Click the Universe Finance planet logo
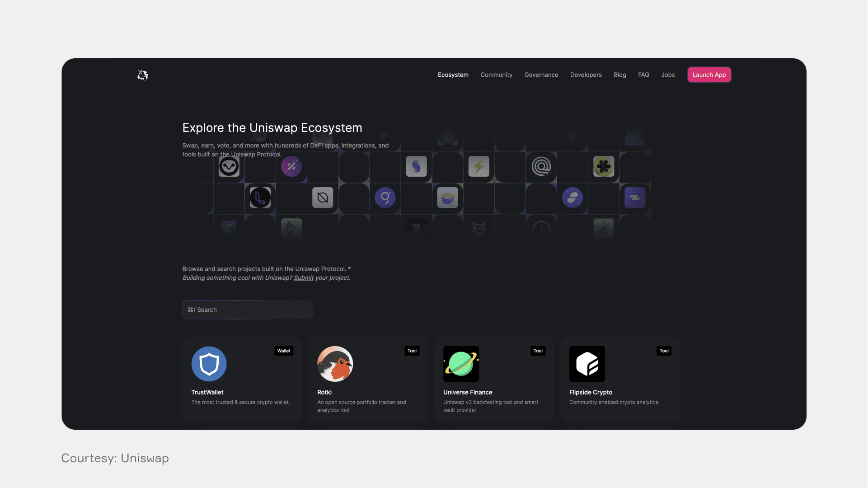The width and height of the screenshot is (868, 488). [x=461, y=364]
